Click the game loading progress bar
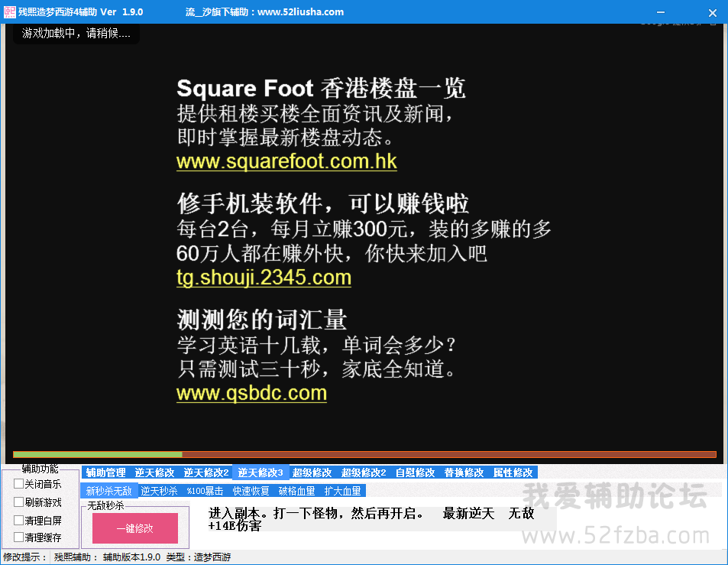 click(364, 454)
